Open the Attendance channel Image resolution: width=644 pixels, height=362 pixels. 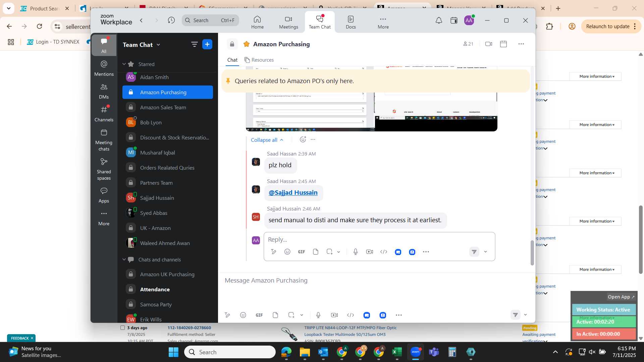(x=168, y=289)
